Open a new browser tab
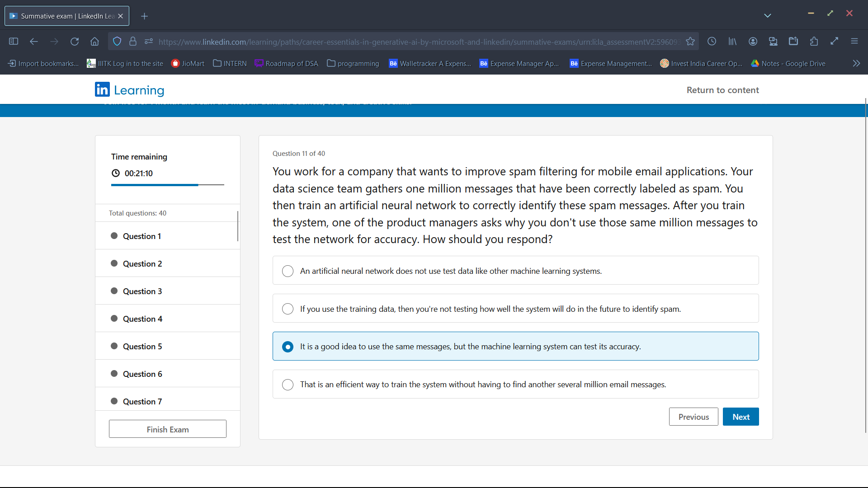868x488 pixels. coord(144,16)
